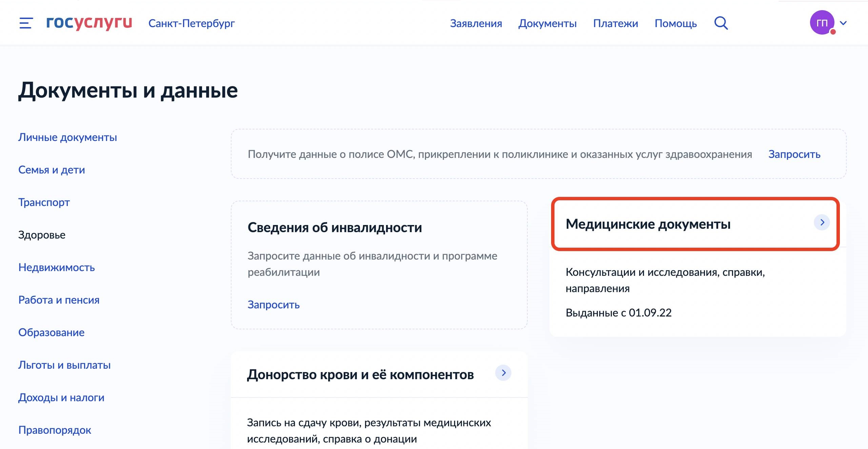
Task: Select Личные документы in sidebar
Action: coord(67,137)
